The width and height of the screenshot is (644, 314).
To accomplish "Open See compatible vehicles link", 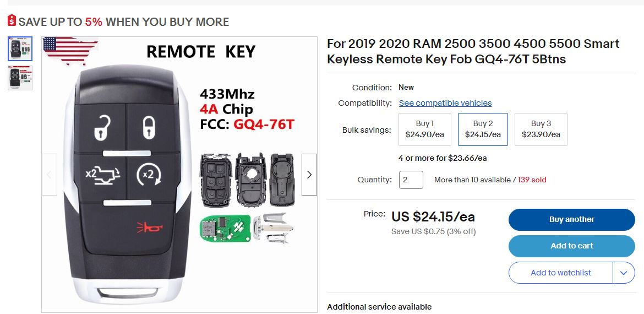I will pyautogui.click(x=445, y=103).
